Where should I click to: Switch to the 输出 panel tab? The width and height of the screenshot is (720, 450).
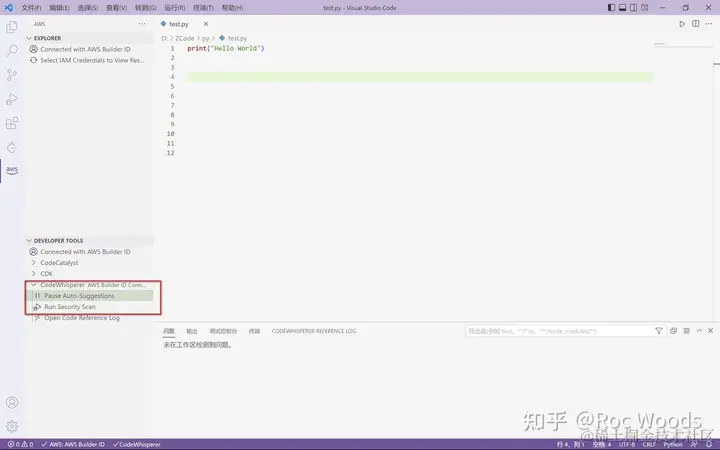[192, 331]
